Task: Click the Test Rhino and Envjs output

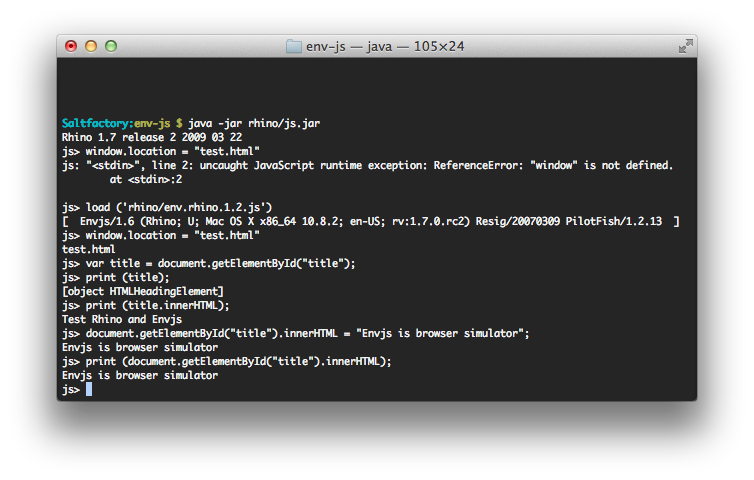Action: click(122, 320)
